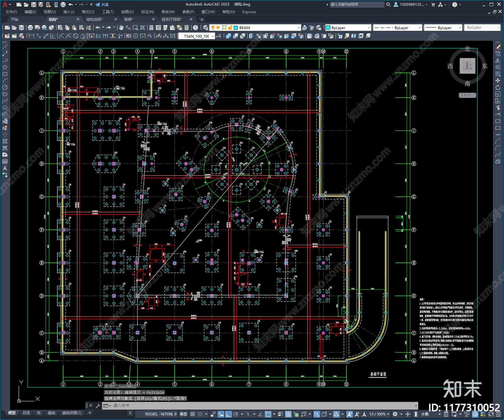Click the Pan hand icon in toolbar
504x420 pixels.
(121, 28)
